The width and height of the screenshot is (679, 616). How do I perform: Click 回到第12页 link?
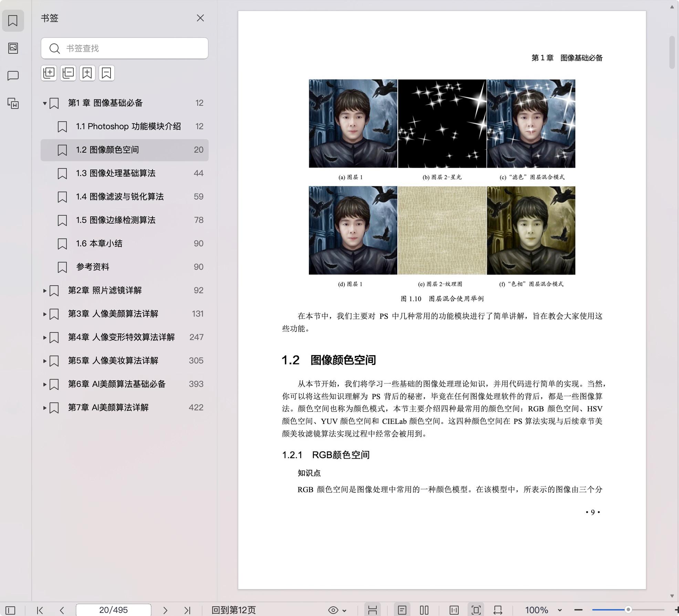click(x=233, y=610)
